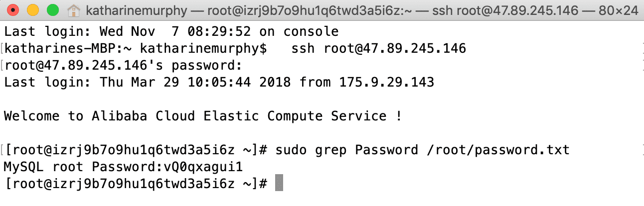Click the word grep in the sudo command

331,150
